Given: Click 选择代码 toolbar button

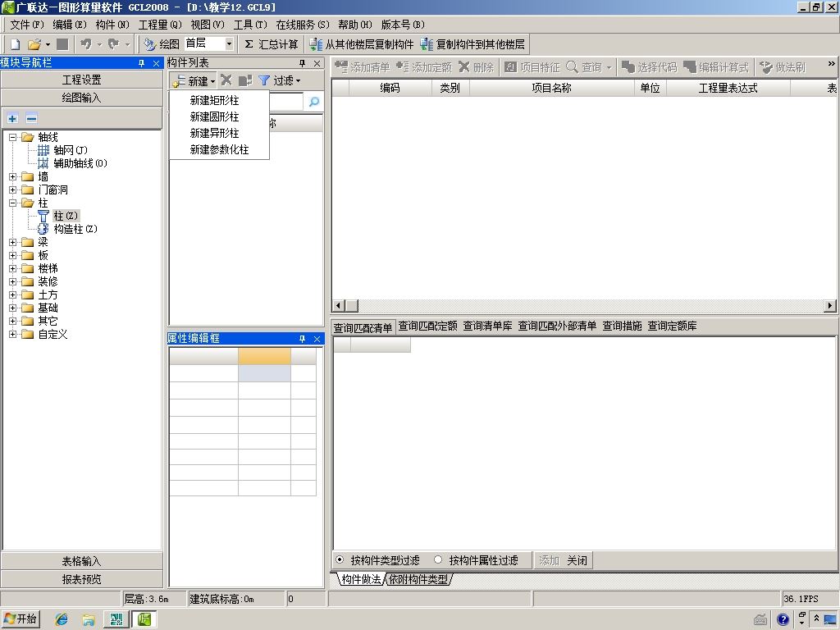Looking at the screenshot, I should point(650,67).
